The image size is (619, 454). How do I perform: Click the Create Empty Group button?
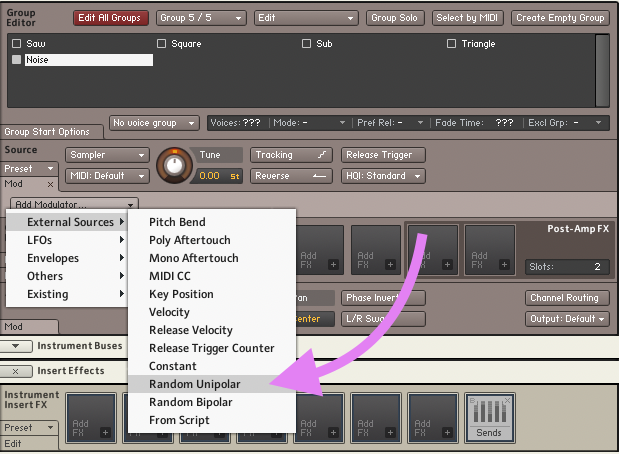point(560,18)
